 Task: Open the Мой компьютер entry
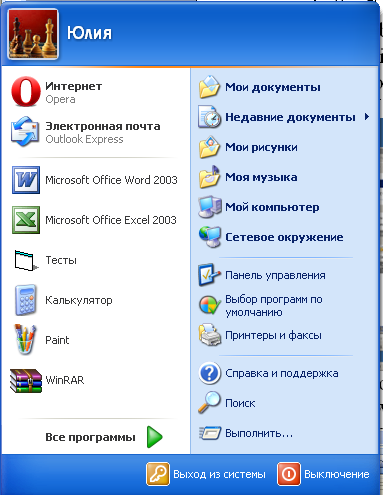point(272,207)
